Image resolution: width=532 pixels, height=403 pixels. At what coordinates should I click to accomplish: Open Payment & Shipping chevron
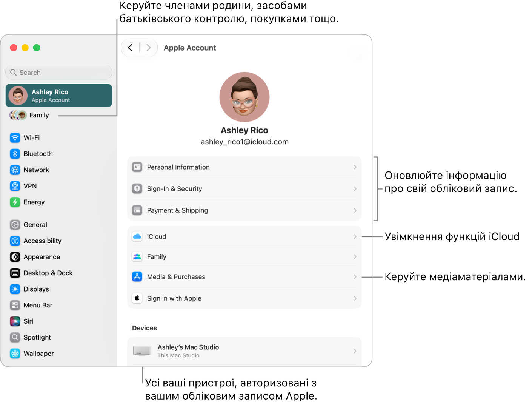click(355, 210)
